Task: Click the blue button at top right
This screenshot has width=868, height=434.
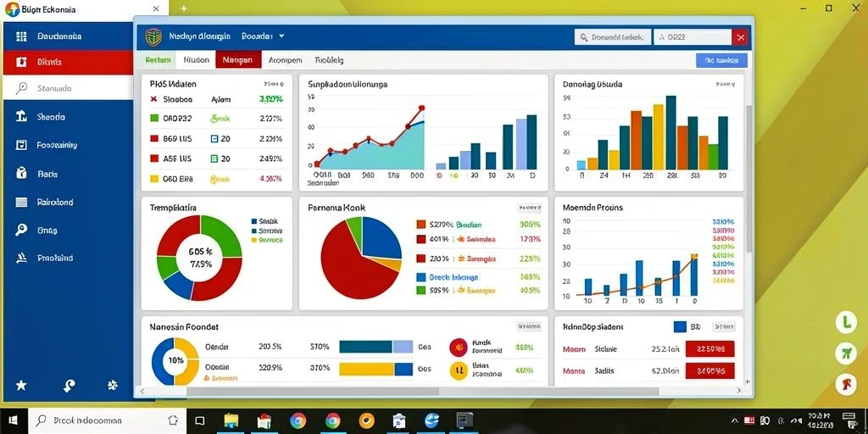Action: coord(721,60)
